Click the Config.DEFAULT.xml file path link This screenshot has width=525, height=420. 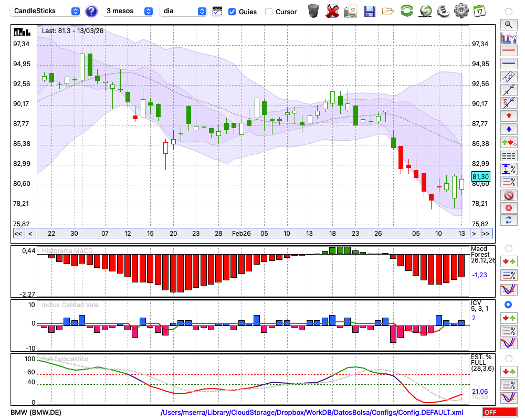(312, 412)
